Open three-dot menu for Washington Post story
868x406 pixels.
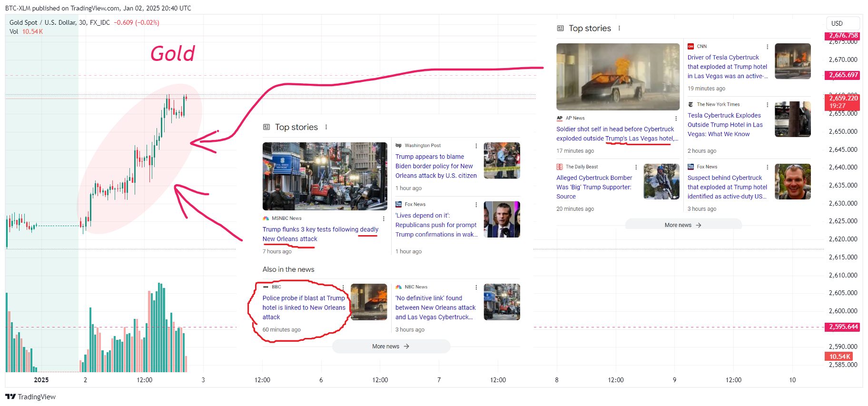[x=476, y=146]
